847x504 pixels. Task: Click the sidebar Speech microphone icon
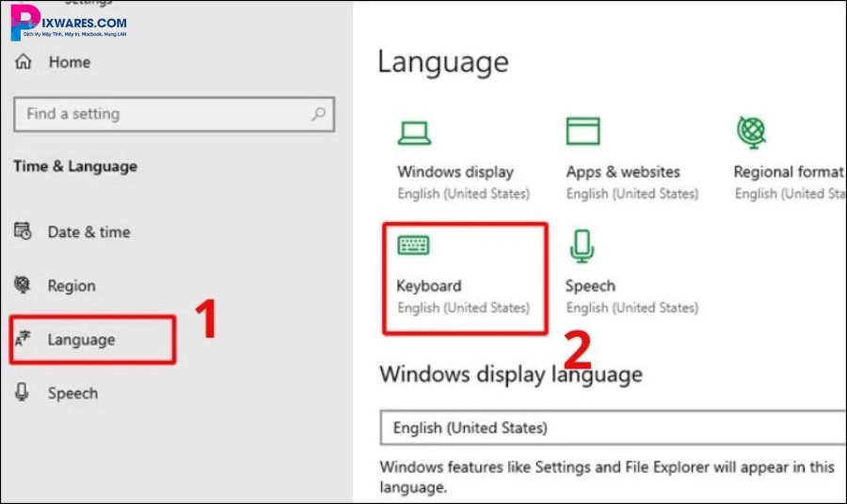24,393
